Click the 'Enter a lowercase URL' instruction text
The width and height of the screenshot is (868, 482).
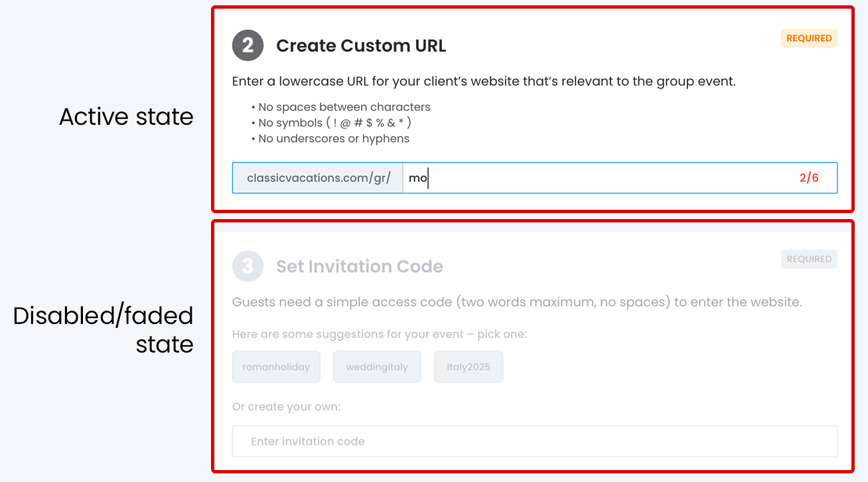(484, 82)
